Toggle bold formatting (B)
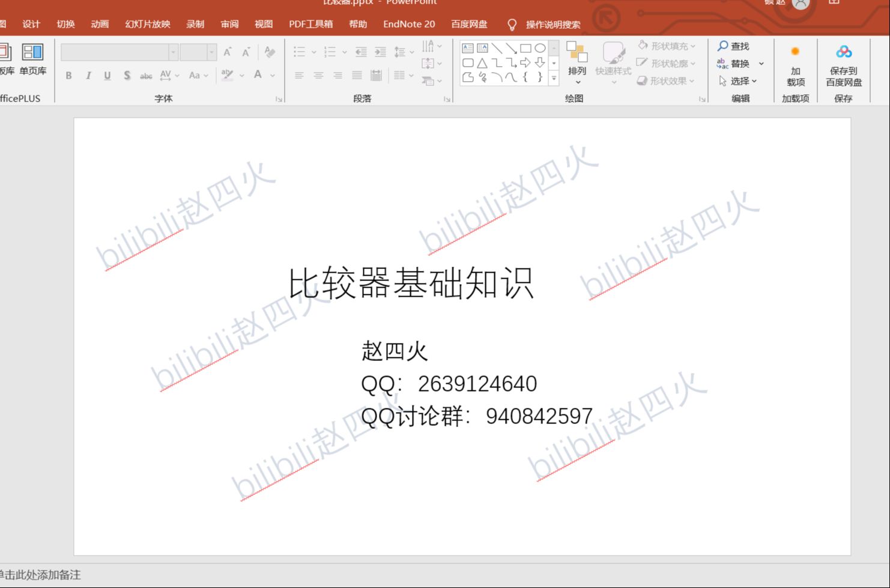Image resolution: width=890 pixels, height=588 pixels. coord(68,76)
